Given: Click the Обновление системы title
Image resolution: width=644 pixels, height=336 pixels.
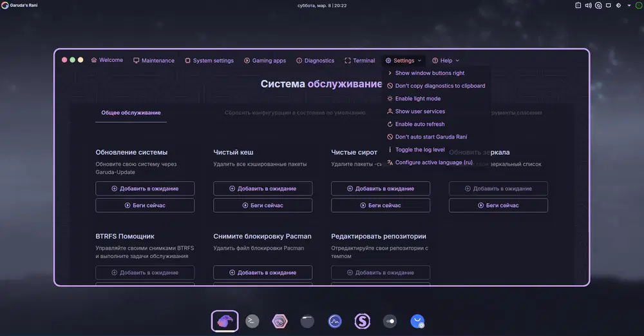Looking at the screenshot, I should tap(131, 152).
